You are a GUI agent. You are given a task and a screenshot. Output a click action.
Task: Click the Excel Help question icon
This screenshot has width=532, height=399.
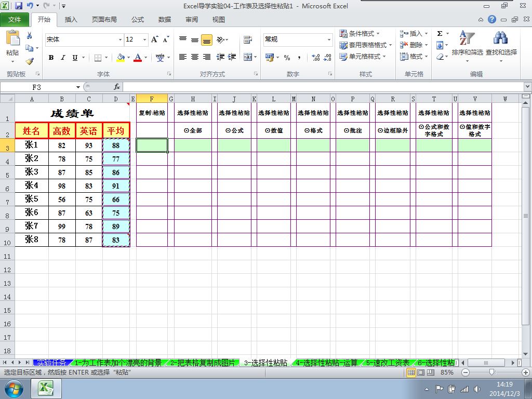[x=492, y=19]
